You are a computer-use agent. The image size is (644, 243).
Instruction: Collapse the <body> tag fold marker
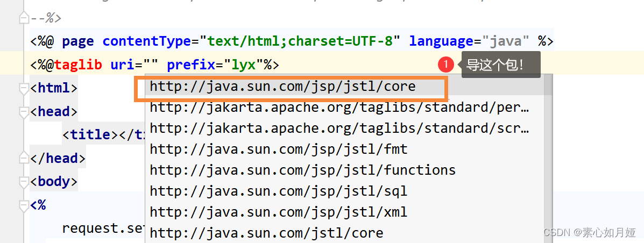(x=24, y=182)
